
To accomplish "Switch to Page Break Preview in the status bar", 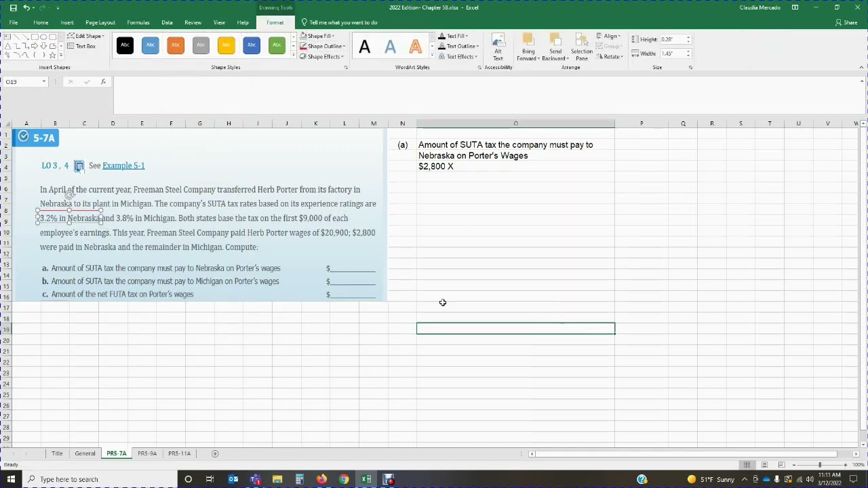I will point(781,465).
